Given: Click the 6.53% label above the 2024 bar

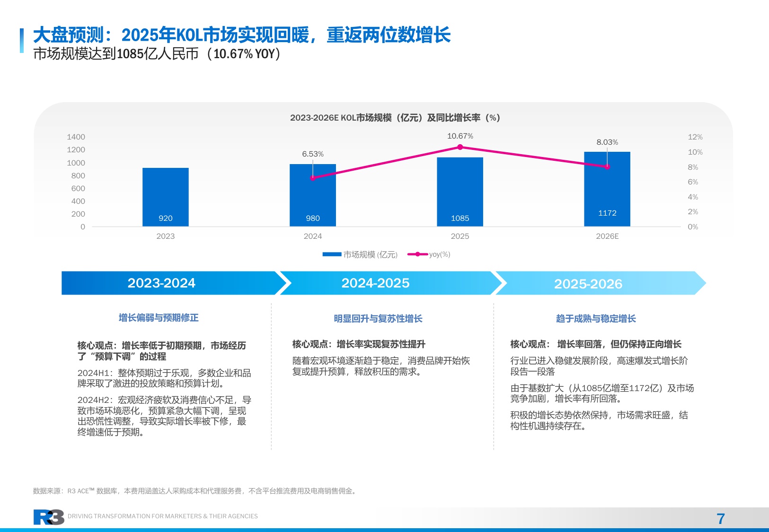Looking at the screenshot, I should point(313,153).
